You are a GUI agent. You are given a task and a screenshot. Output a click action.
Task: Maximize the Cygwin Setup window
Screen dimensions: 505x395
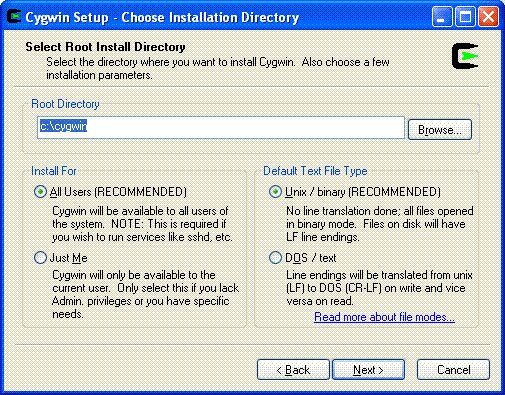[x=465, y=16]
